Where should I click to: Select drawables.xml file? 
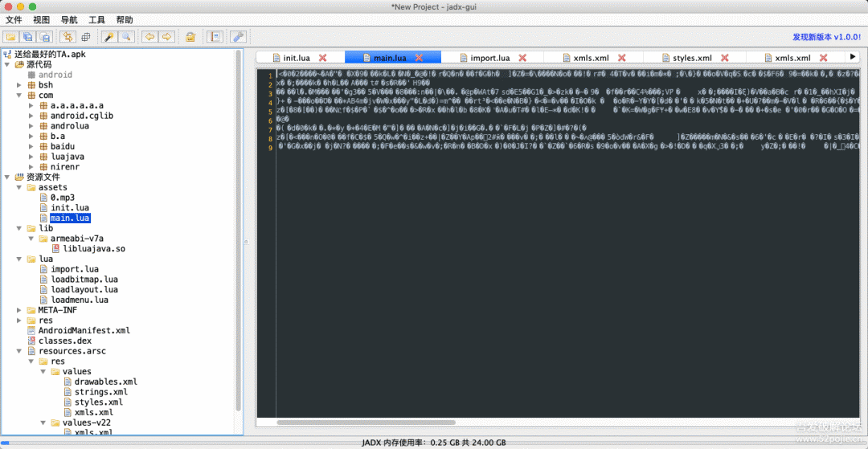106,382
